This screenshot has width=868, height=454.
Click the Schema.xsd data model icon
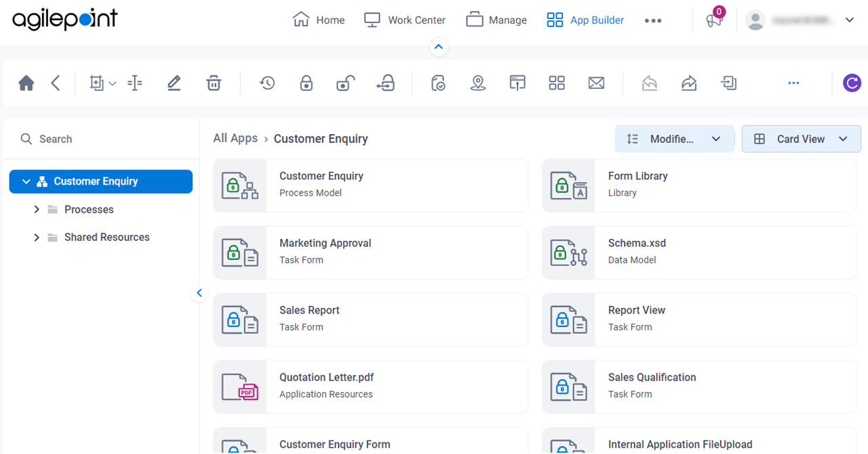tap(568, 252)
